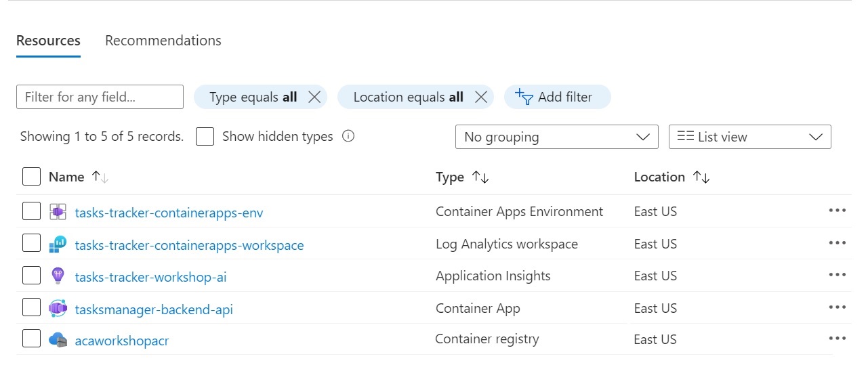Remove the Location equals all filter
The height and width of the screenshot is (367, 868).
[x=480, y=97]
